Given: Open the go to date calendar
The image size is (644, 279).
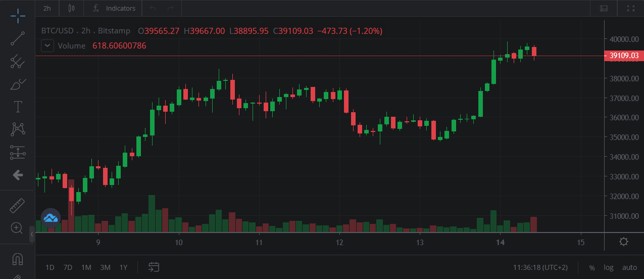Looking at the screenshot, I should click(154, 267).
